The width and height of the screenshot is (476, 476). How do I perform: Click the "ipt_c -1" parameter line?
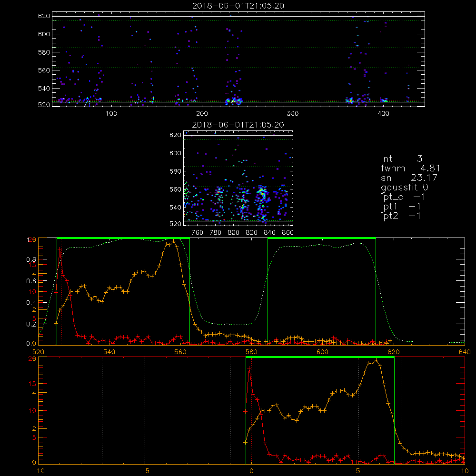click(x=403, y=197)
